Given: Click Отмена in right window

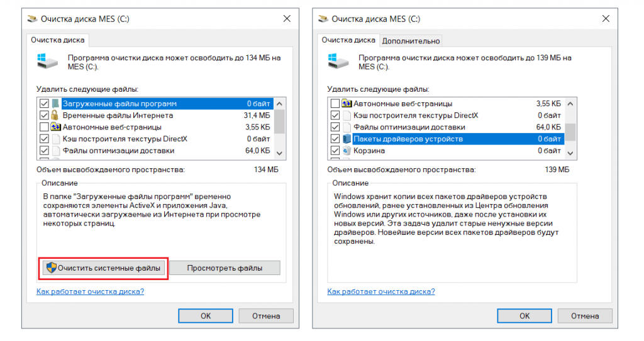Looking at the screenshot, I should (585, 316).
